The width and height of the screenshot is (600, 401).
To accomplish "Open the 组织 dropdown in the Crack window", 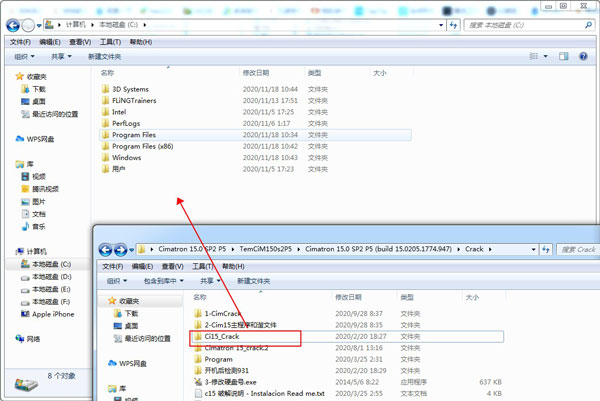I will (117, 281).
